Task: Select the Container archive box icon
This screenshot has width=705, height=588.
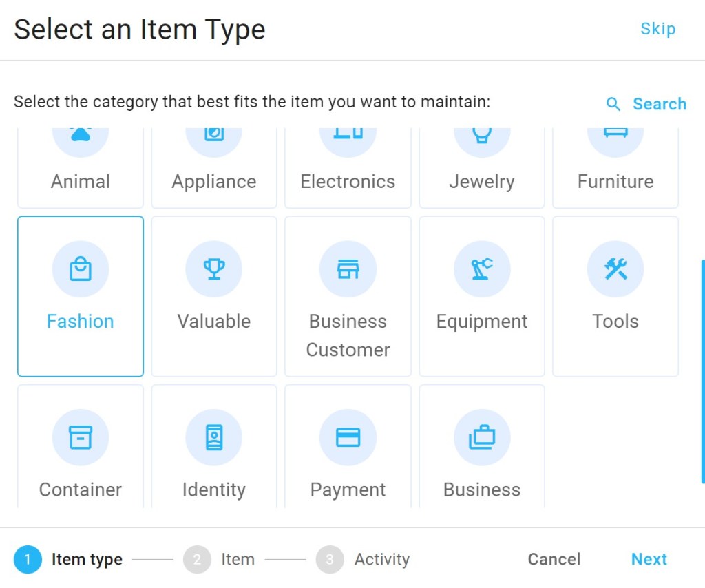Action: [81, 437]
